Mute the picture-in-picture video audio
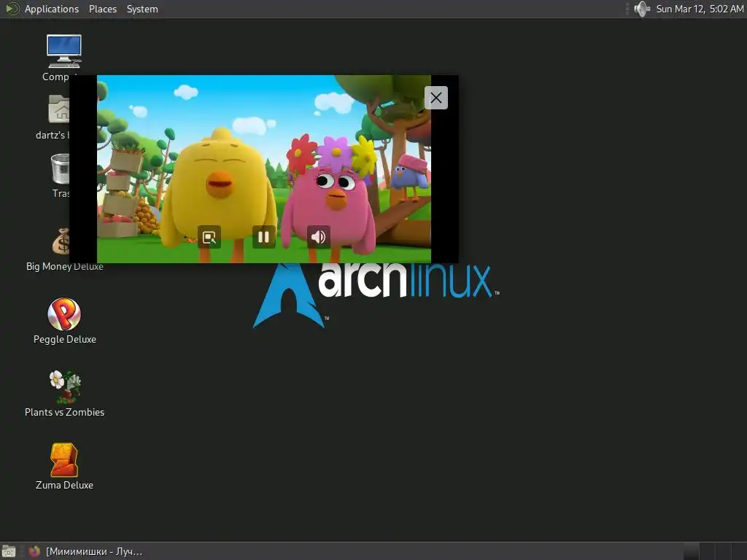Viewport: 747px width, 560px height. (318, 237)
